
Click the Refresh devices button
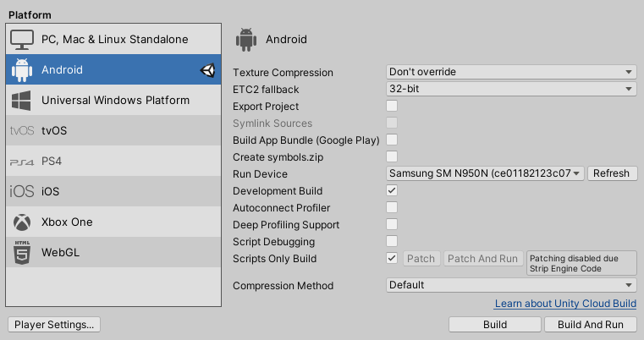tap(613, 173)
